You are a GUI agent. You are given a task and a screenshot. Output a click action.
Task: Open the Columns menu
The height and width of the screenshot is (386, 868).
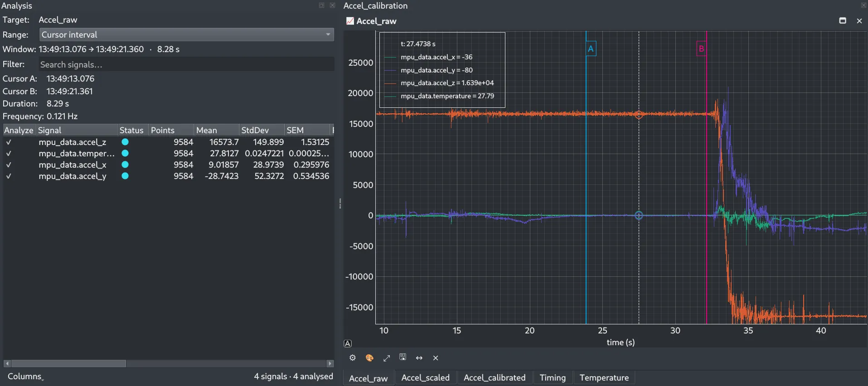pyautogui.click(x=25, y=376)
